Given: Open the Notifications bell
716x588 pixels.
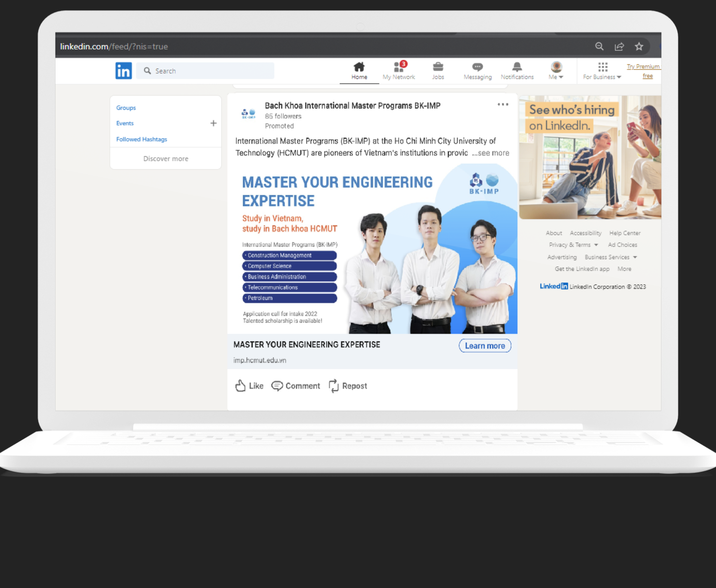Looking at the screenshot, I should click(x=517, y=71).
